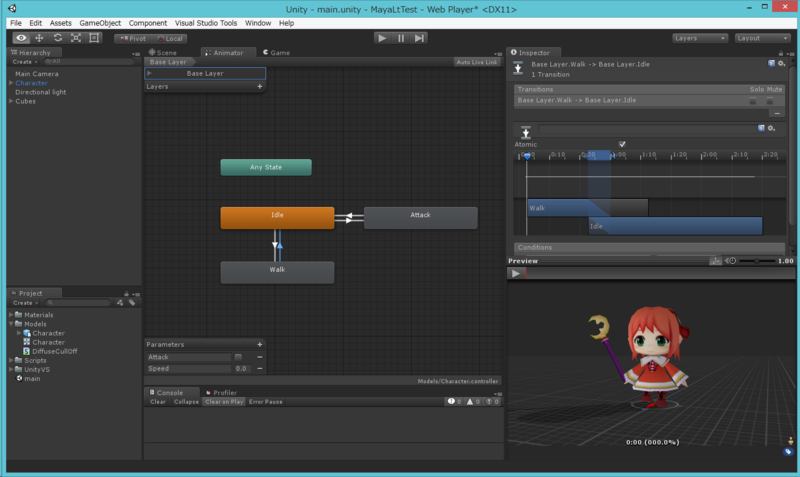The width and height of the screenshot is (800, 477).
Task: Click the Pause button in toolbar
Action: pos(401,38)
